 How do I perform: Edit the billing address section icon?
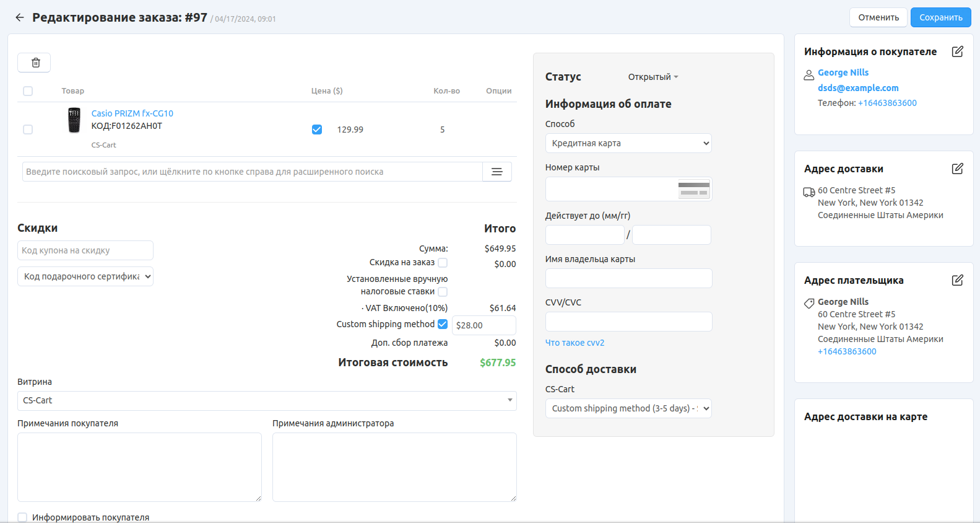pos(957,280)
